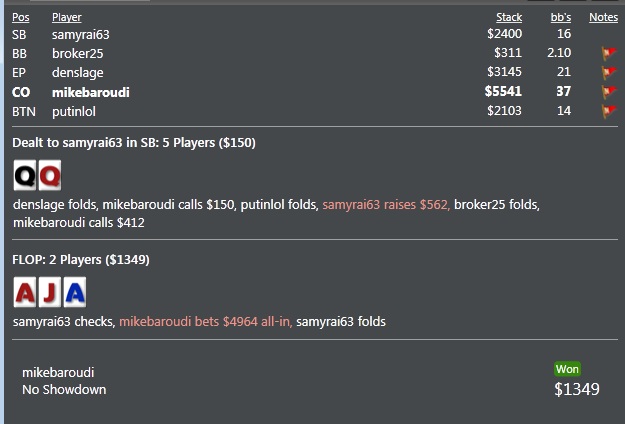Select the first red Ace flop card
Viewport: 625px width, 424px height.
[x=25, y=292]
